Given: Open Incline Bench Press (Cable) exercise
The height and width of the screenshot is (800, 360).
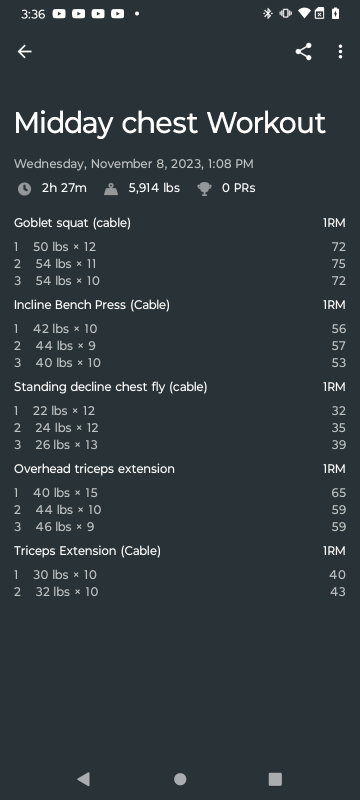Looking at the screenshot, I should [92, 305].
